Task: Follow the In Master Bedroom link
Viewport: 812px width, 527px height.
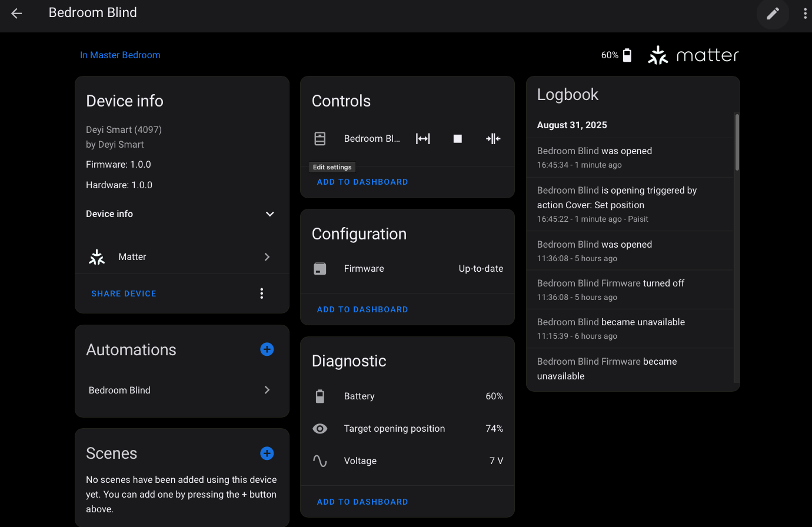Action: tap(120, 55)
